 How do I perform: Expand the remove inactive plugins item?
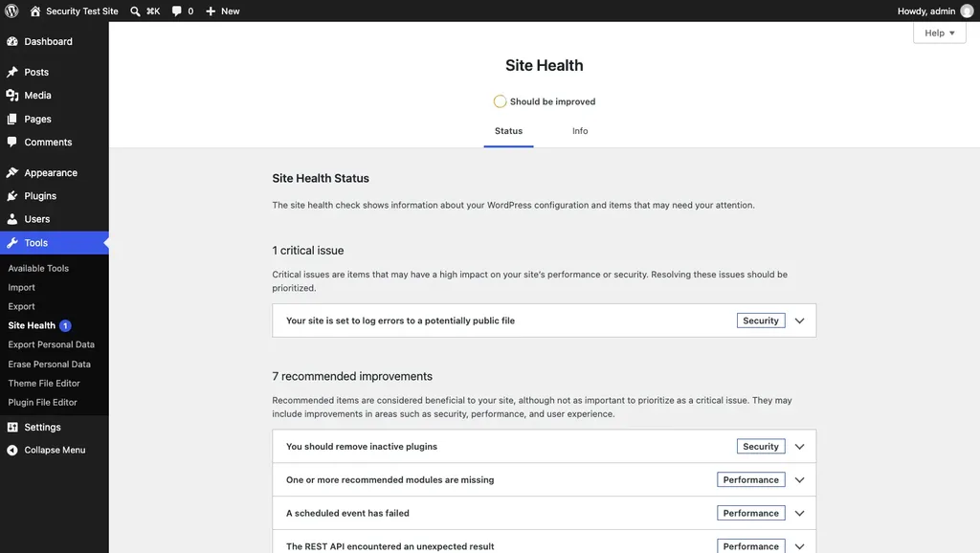tap(799, 446)
